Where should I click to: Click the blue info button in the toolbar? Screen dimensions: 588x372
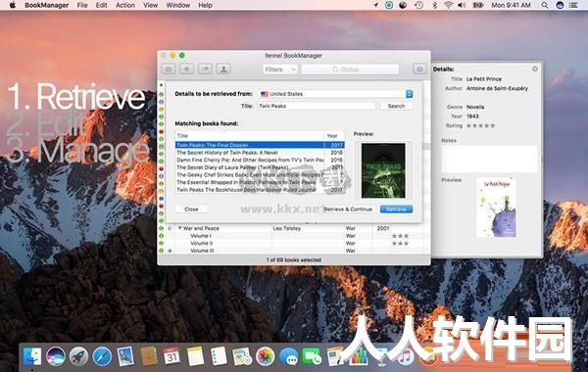point(419,69)
